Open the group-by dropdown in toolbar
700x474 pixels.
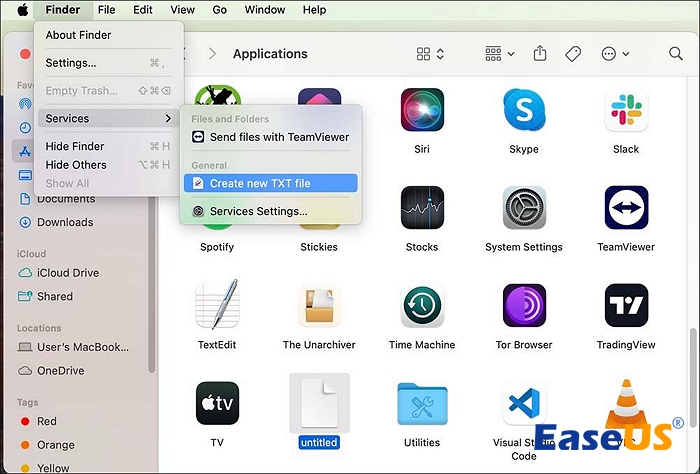coord(499,54)
